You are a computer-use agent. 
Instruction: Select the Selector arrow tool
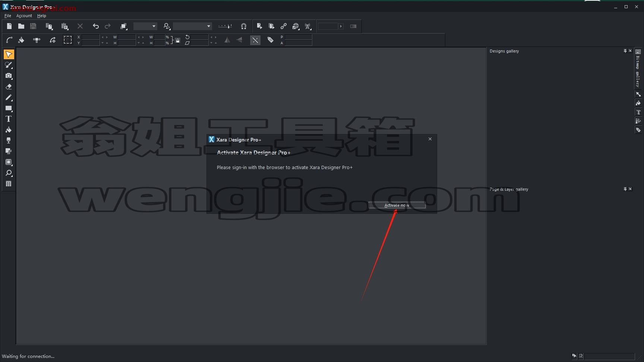point(9,54)
